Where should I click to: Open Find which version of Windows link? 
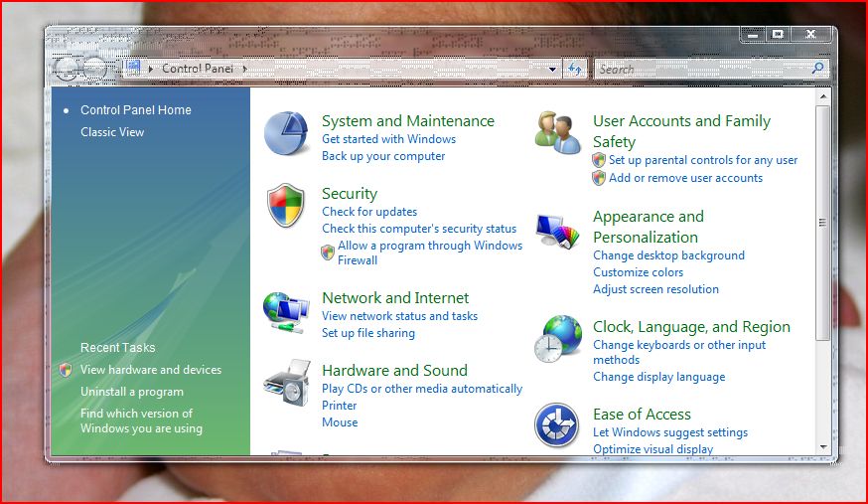point(141,420)
